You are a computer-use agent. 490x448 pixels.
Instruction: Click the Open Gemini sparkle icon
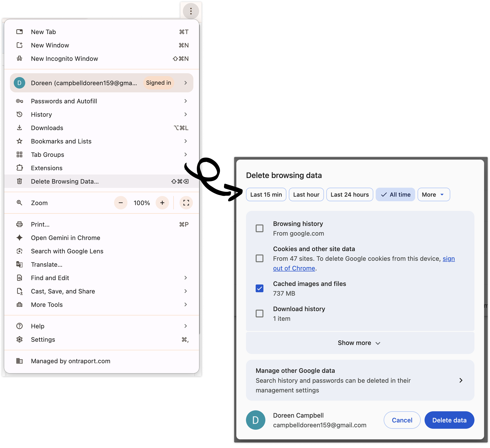[x=19, y=238]
